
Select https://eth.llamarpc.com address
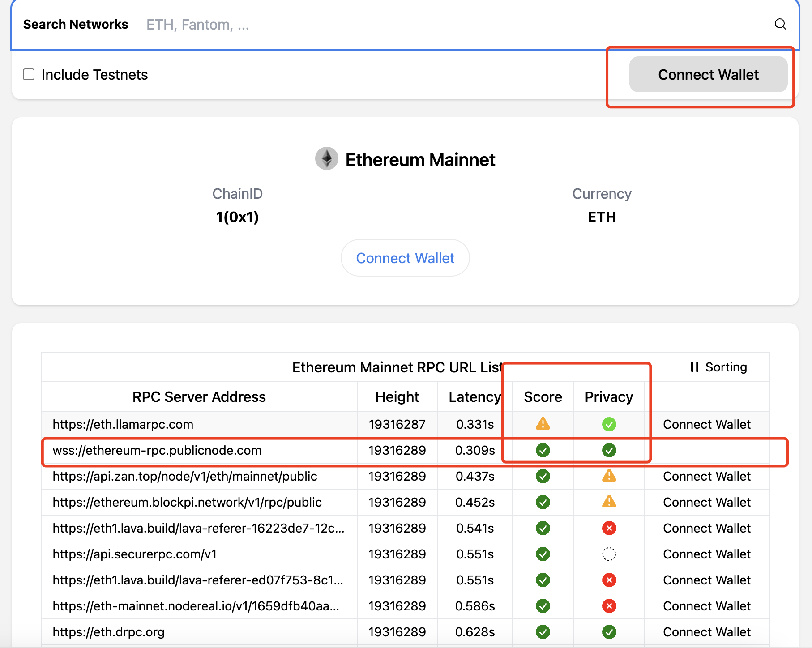(x=123, y=424)
